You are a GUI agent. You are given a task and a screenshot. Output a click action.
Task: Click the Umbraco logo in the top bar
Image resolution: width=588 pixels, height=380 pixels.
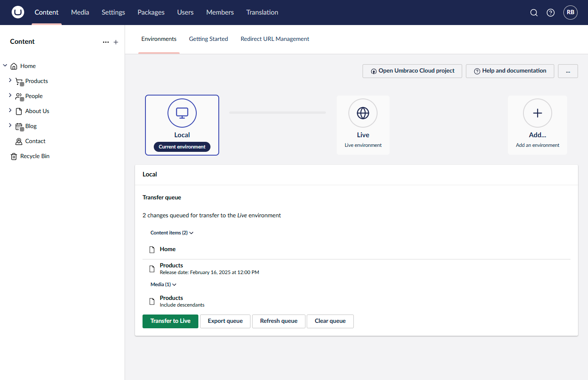point(18,12)
